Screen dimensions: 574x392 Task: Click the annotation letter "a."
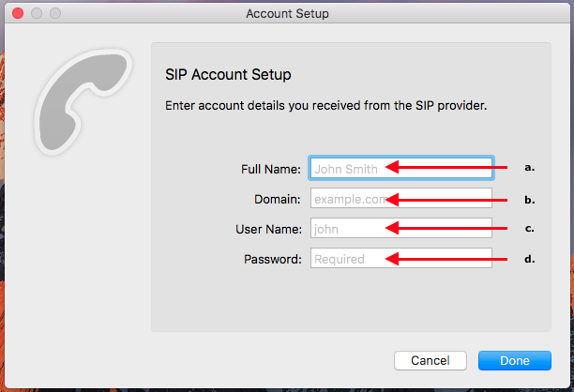[529, 168]
